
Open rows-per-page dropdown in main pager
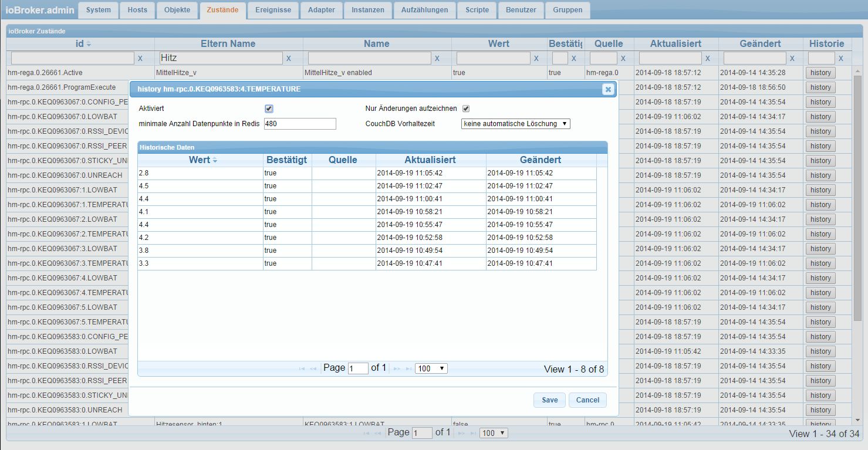tap(494, 433)
